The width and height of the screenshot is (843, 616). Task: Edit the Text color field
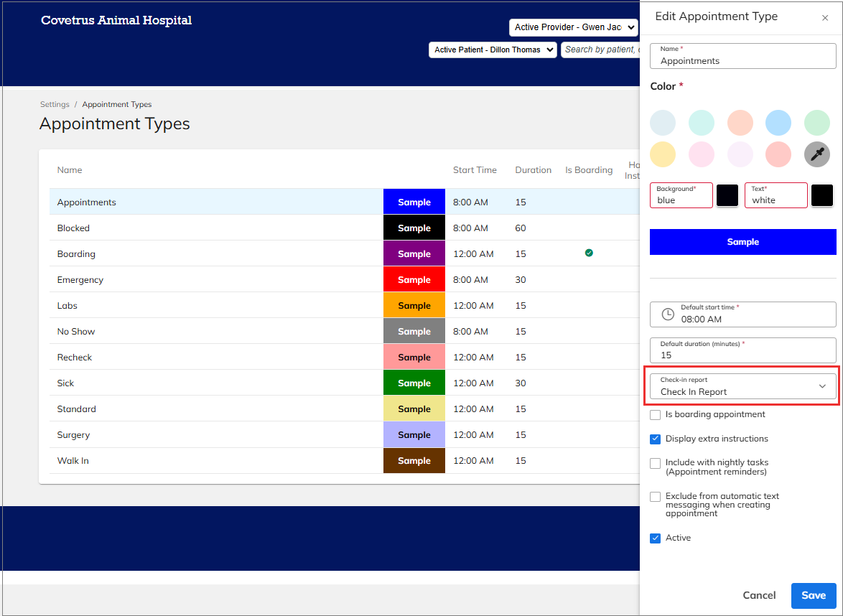click(x=776, y=195)
